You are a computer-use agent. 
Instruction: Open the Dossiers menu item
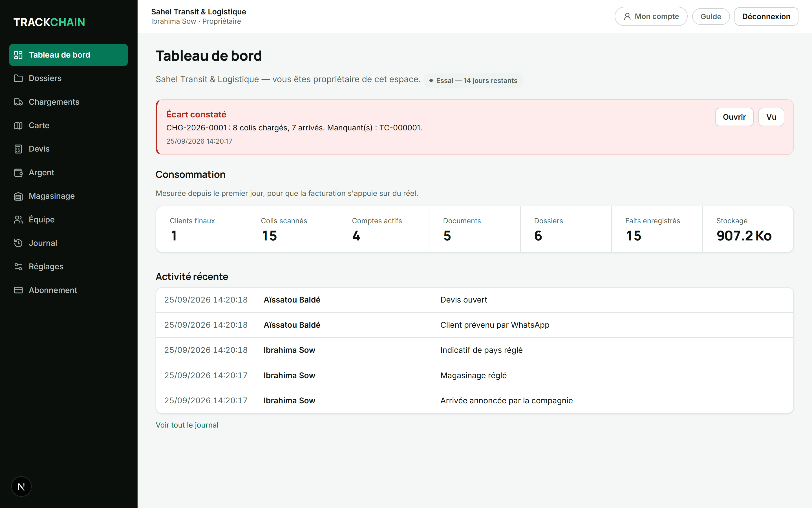[x=69, y=78]
